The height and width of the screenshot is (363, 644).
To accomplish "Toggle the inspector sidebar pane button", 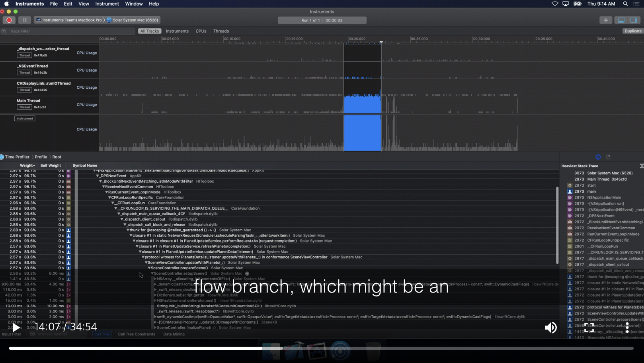I will click(633, 20).
